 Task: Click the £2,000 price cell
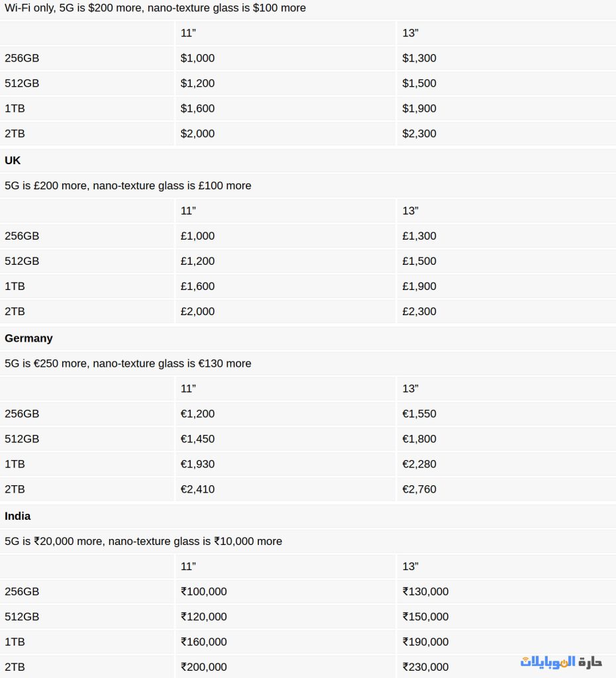pos(197,312)
